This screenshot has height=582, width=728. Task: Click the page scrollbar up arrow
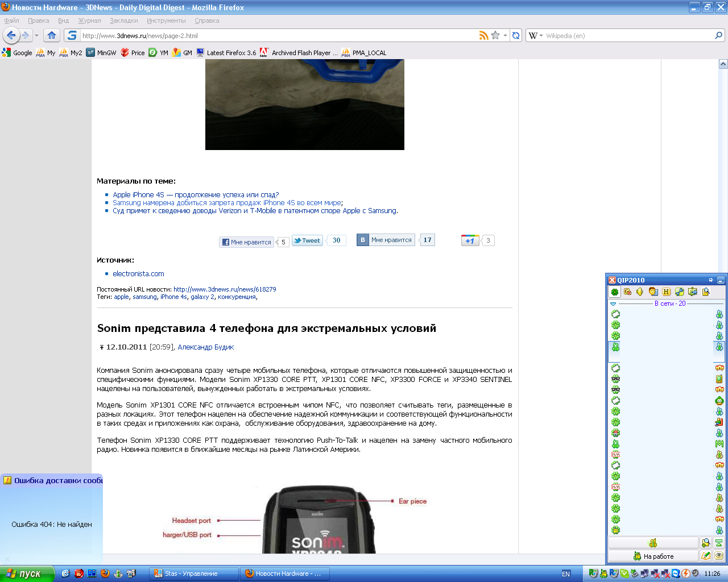(x=723, y=64)
